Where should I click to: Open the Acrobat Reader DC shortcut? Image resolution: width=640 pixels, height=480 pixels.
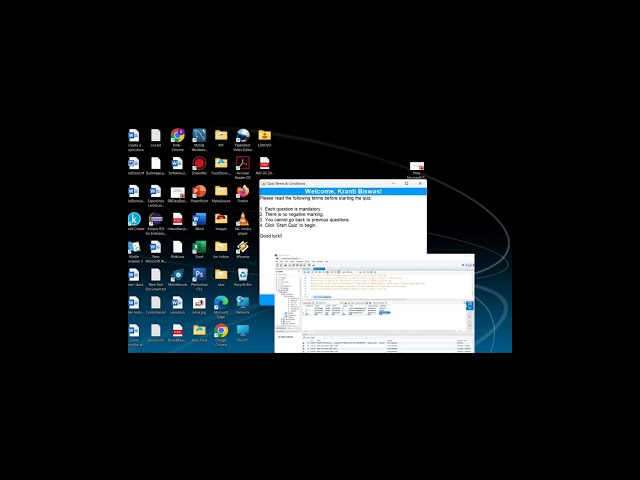coord(242,168)
